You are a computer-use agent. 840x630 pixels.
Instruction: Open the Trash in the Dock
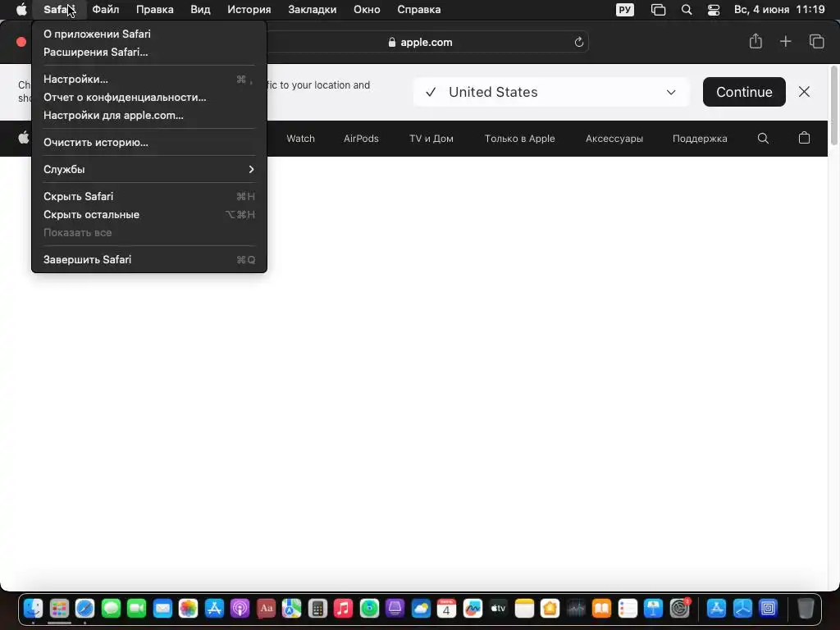tap(806, 608)
